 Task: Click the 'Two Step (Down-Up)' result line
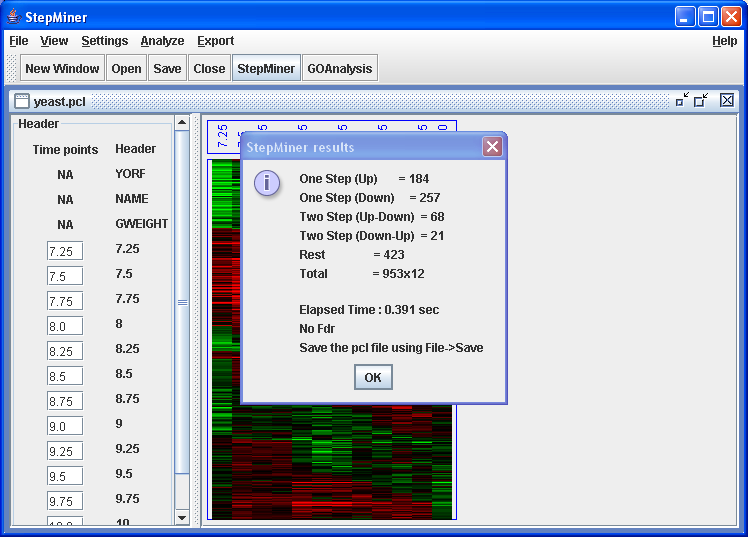coord(372,236)
